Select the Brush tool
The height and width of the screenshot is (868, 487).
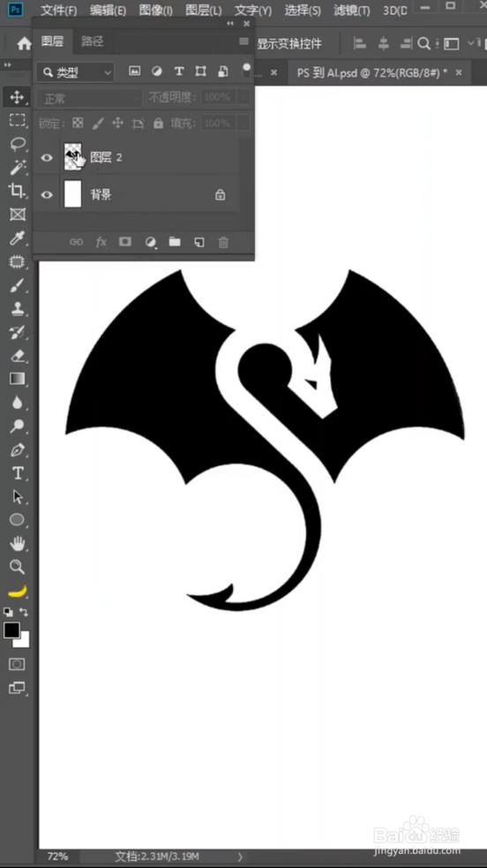tap(17, 285)
